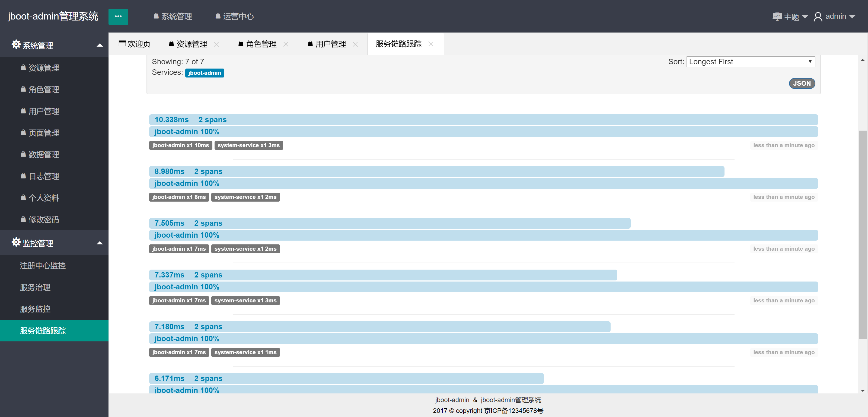Close the 用户管理 tab

click(355, 44)
